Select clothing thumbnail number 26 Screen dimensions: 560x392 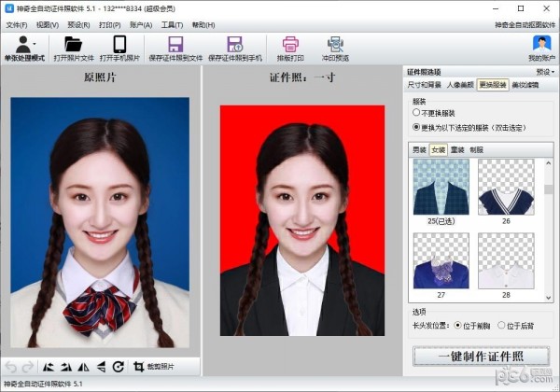[506, 187]
